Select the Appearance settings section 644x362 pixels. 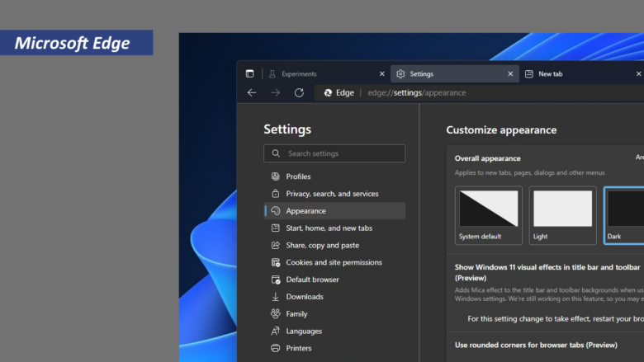coord(334,211)
